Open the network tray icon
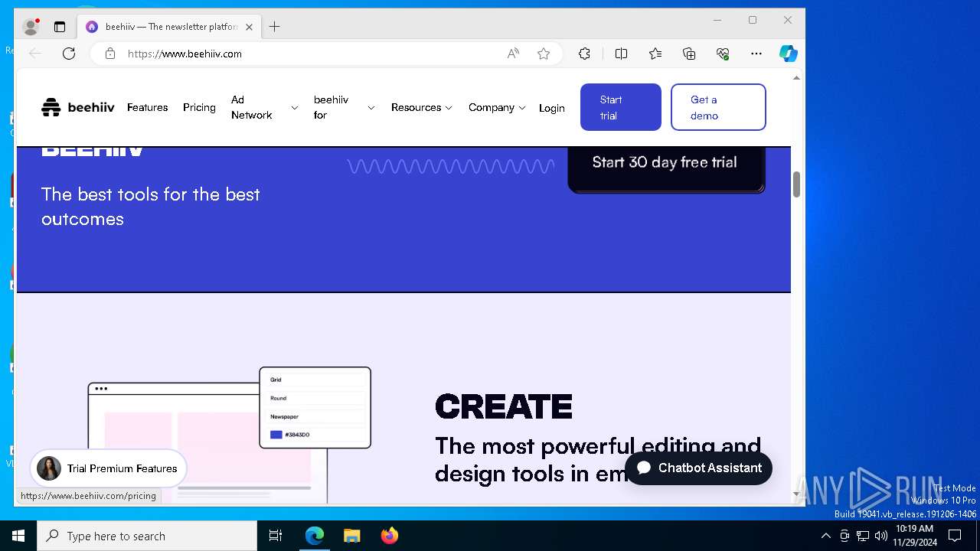The width and height of the screenshot is (980, 551). [863, 536]
